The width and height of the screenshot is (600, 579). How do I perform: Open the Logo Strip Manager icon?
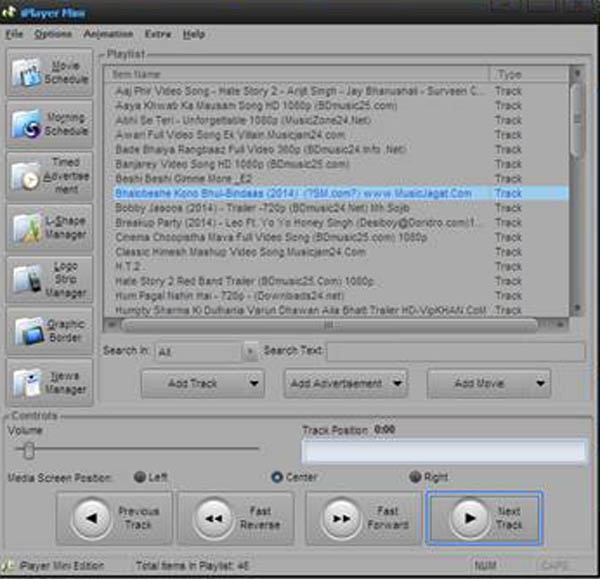(27, 279)
